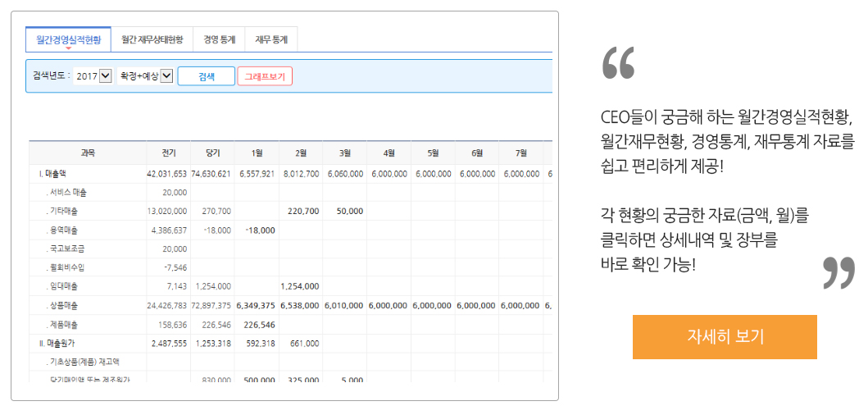Open the 확정+예상 dropdown
Viewport: 868px width, 415px height.
pos(146,76)
